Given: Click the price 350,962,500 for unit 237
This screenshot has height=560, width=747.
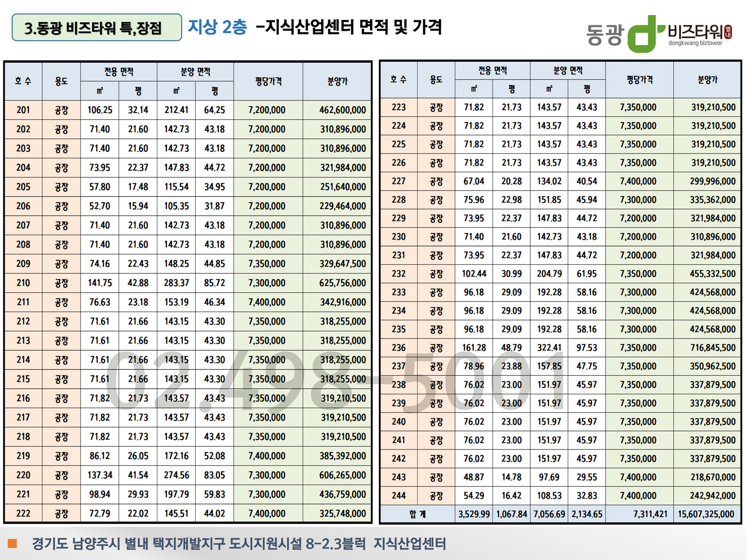Looking at the screenshot, I should click(x=713, y=366).
